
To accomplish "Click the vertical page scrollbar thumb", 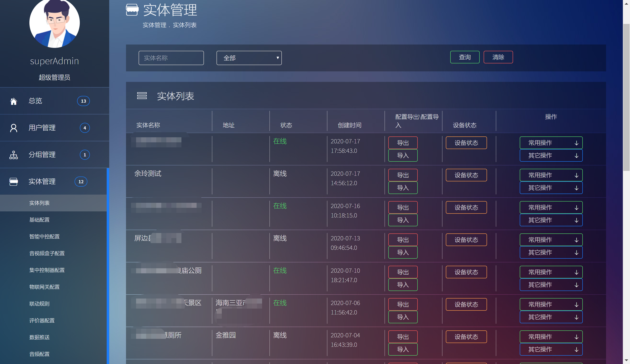I will pos(626,97).
